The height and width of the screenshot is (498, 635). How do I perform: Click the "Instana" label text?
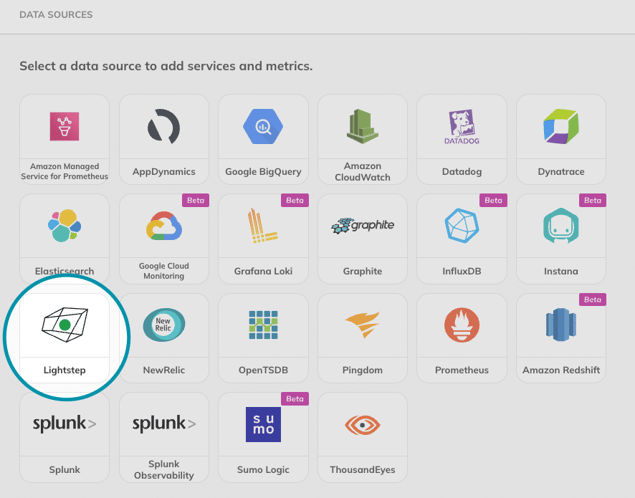(x=561, y=271)
